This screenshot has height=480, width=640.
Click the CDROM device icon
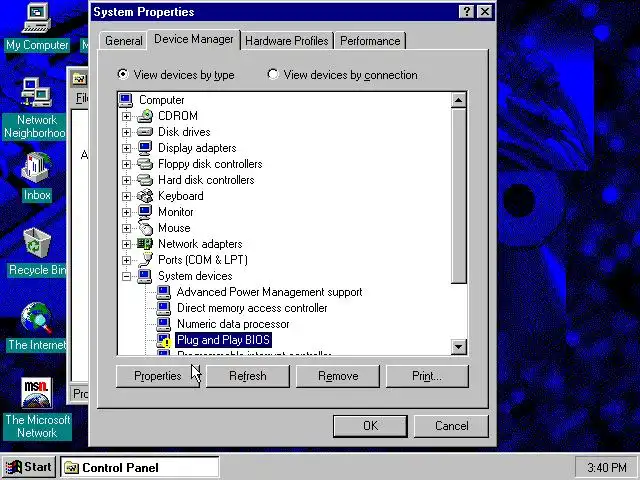point(145,116)
